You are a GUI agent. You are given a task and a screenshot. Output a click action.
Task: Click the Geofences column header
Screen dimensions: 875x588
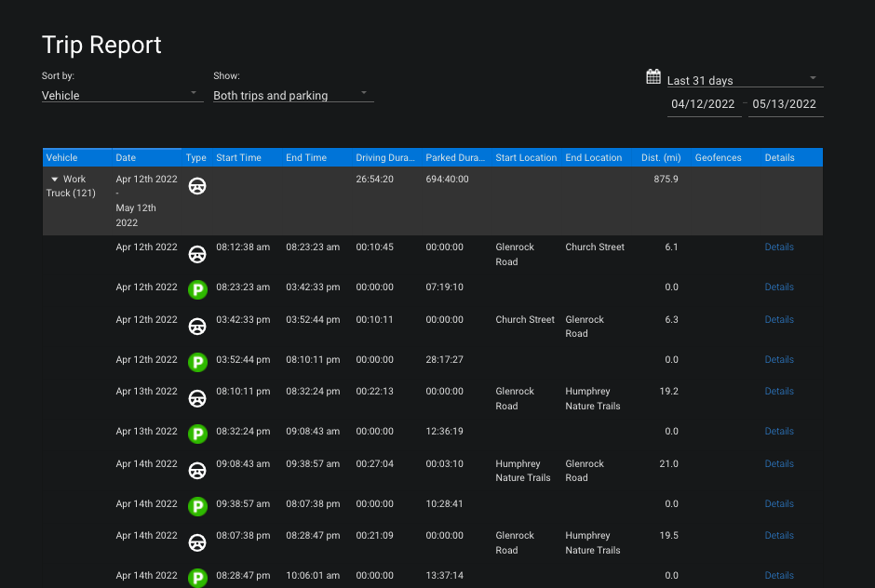click(718, 158)
